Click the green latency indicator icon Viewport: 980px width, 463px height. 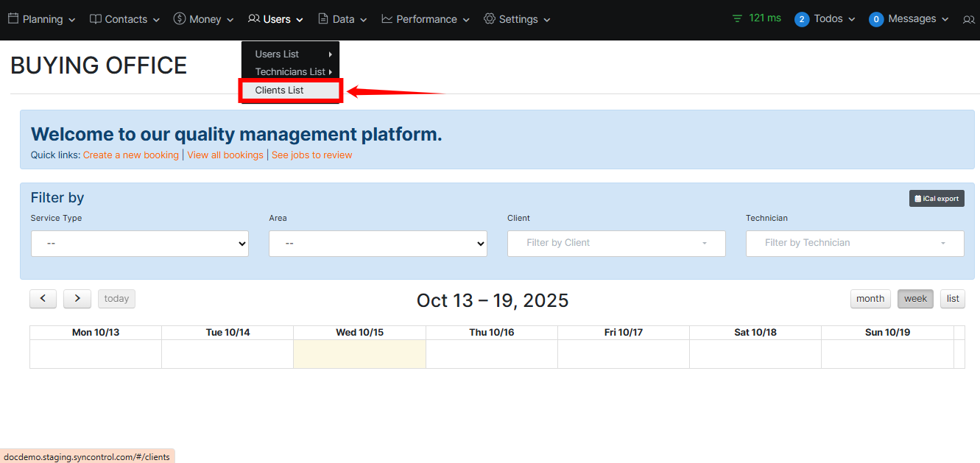pyautogui.click(x=737, y=18)
